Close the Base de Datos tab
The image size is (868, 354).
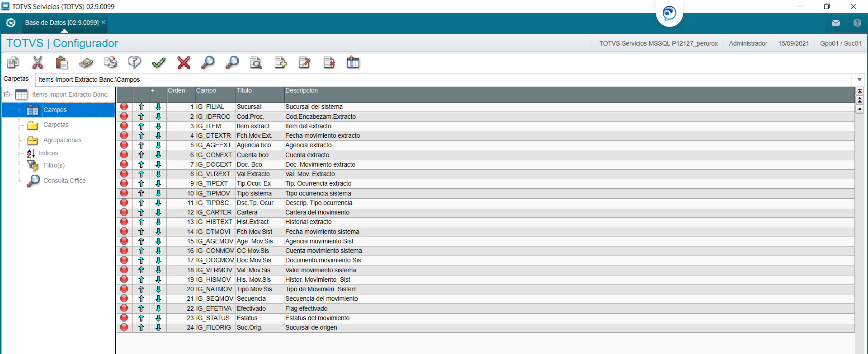click(x=104, y=22)
